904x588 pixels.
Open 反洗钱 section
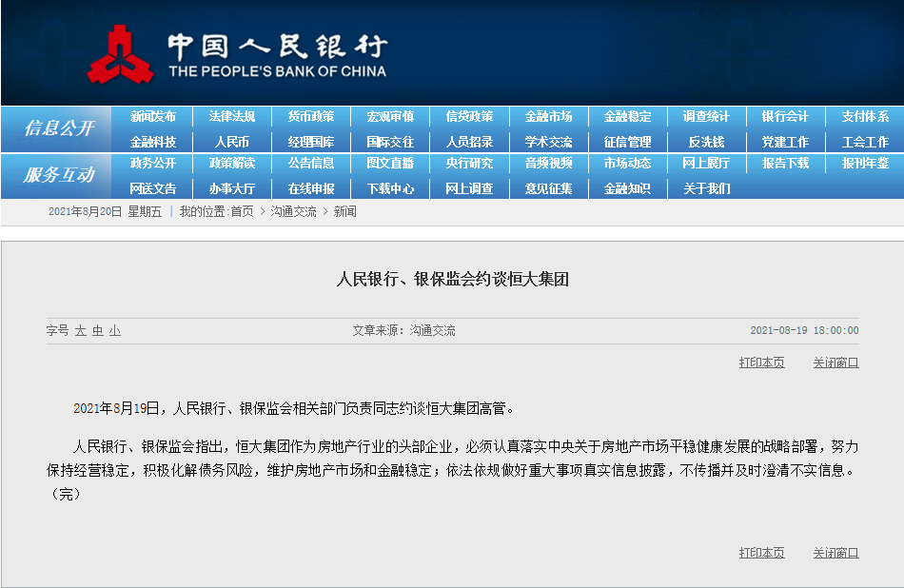pos(706,142)
